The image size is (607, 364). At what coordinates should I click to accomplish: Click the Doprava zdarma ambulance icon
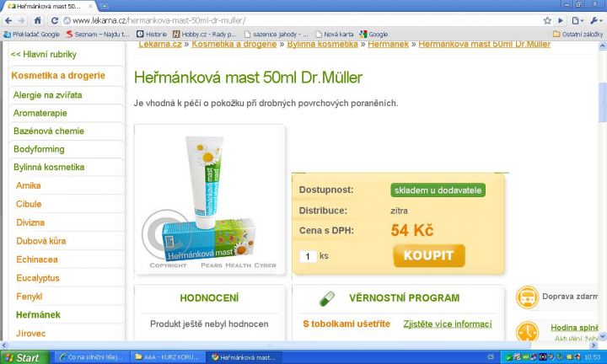527,297
